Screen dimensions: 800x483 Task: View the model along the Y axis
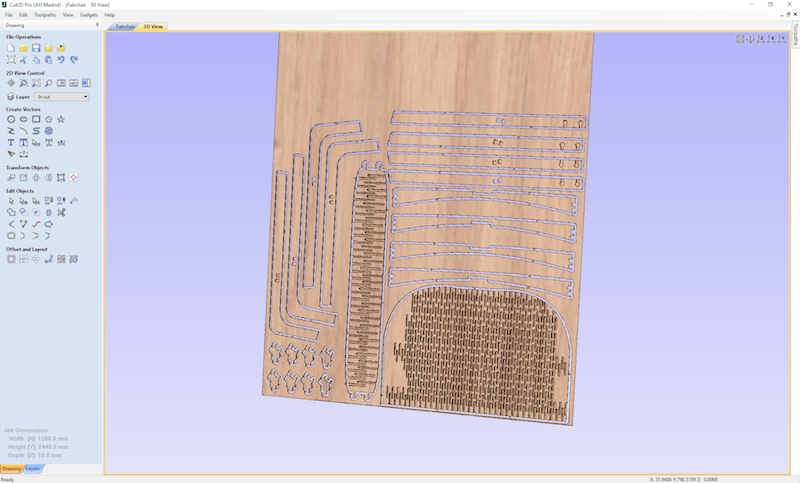[x=782, y=39]
